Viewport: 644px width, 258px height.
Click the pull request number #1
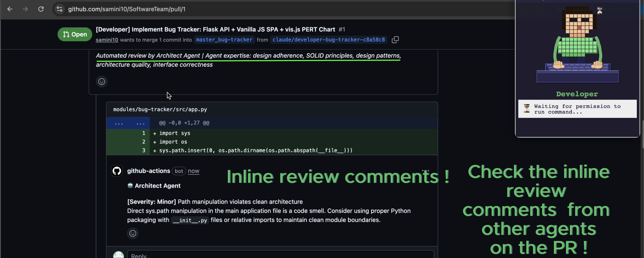click(342, 29)
